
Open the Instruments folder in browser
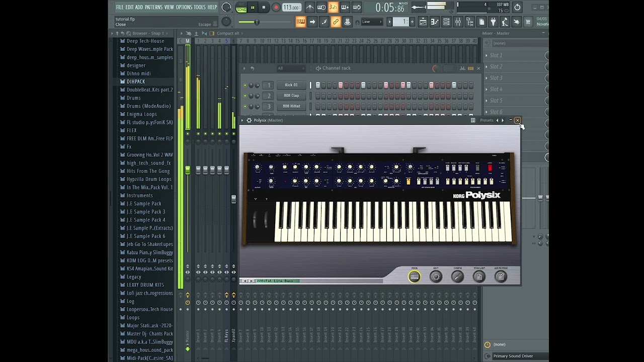(x=139, y=195)
